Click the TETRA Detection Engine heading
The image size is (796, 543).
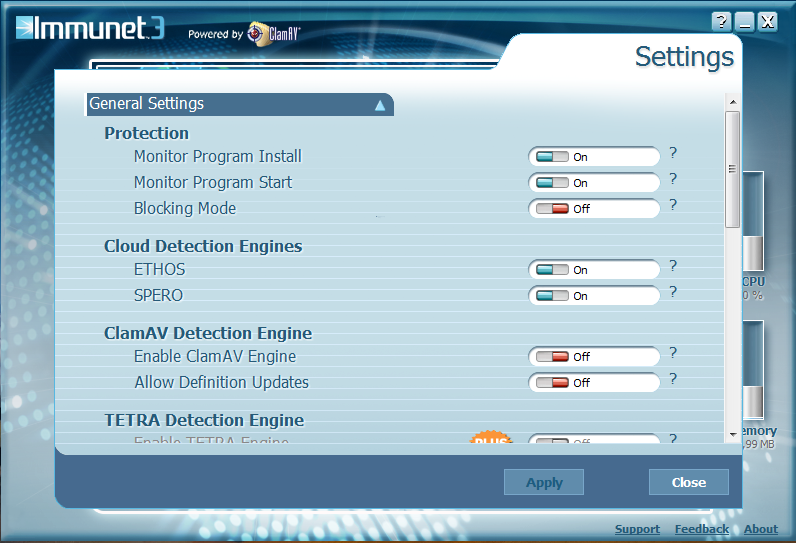[x=204, y=420]
